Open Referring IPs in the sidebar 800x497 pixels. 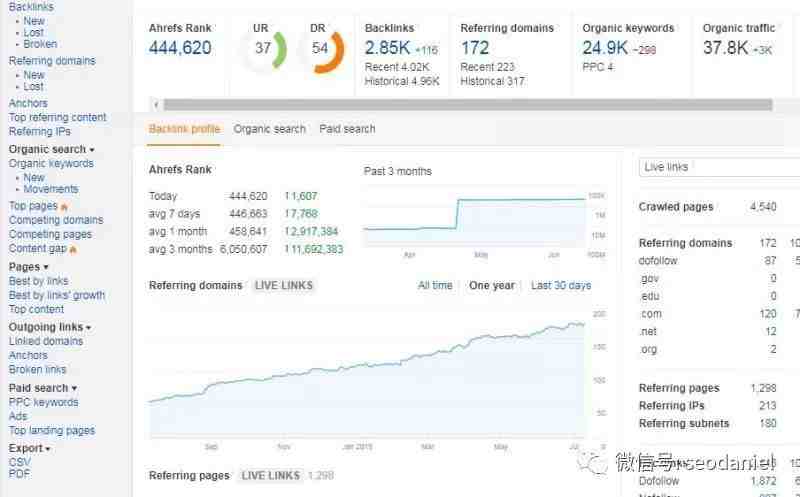click(x=40, y=132)
